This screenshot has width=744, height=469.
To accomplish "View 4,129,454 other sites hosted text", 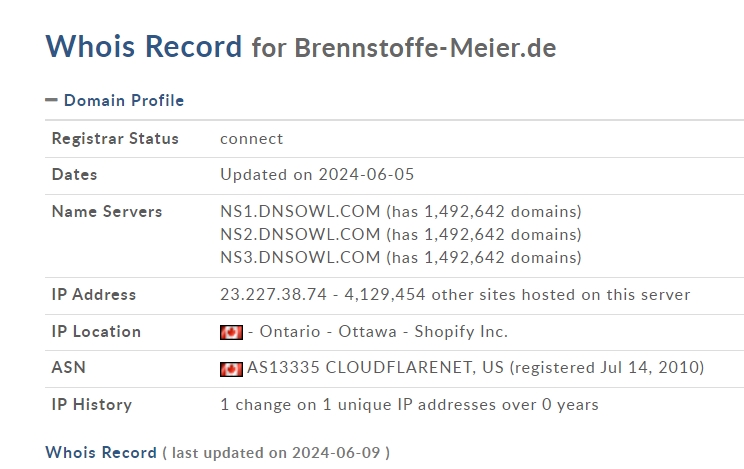I will tap(517, 295).
